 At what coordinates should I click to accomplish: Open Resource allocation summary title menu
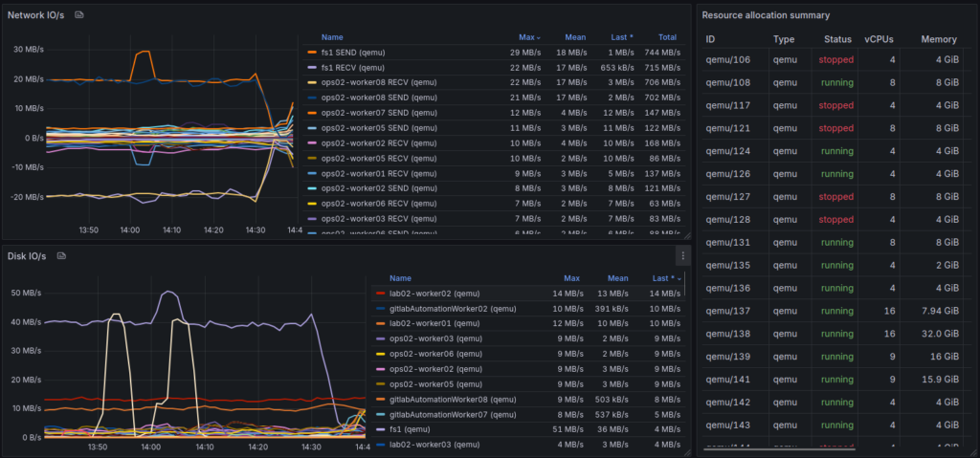(x=766, y=15)
